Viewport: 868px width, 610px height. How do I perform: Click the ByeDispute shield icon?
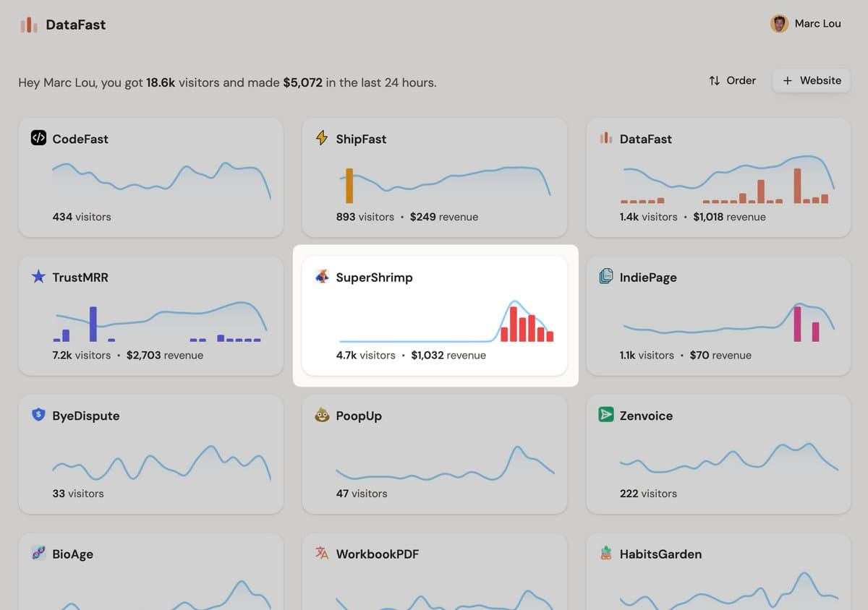[38, 415]
